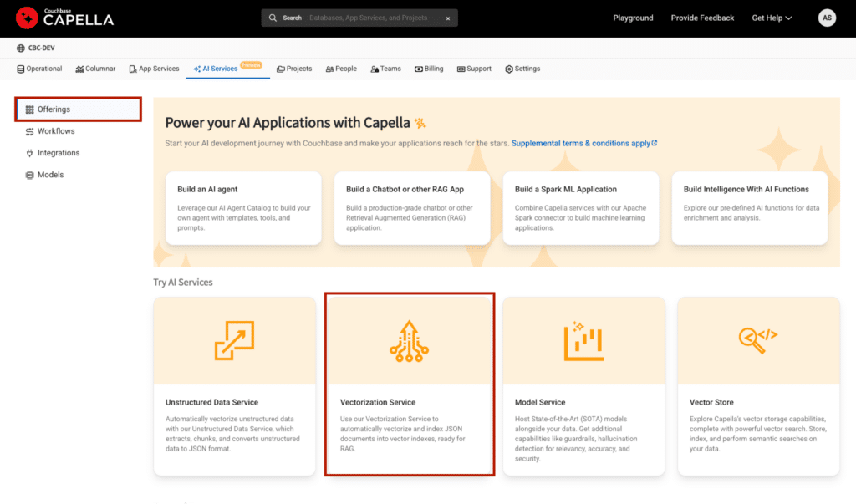Open the Playground link
The height and width of the screenshot is (504, 856).
[x=633, y=18]
